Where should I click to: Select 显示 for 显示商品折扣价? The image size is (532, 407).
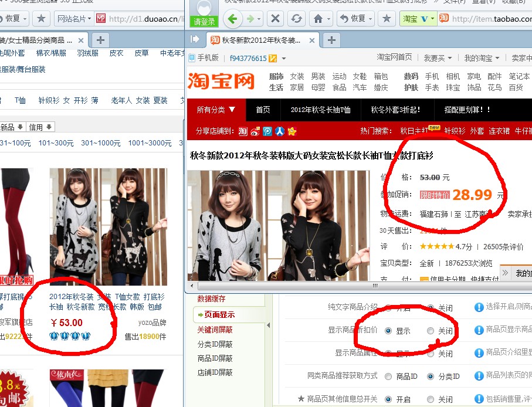click(388, 331)
